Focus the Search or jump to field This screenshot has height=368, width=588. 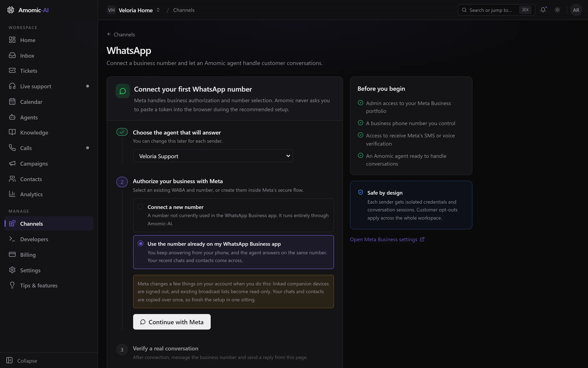point(496,10)
